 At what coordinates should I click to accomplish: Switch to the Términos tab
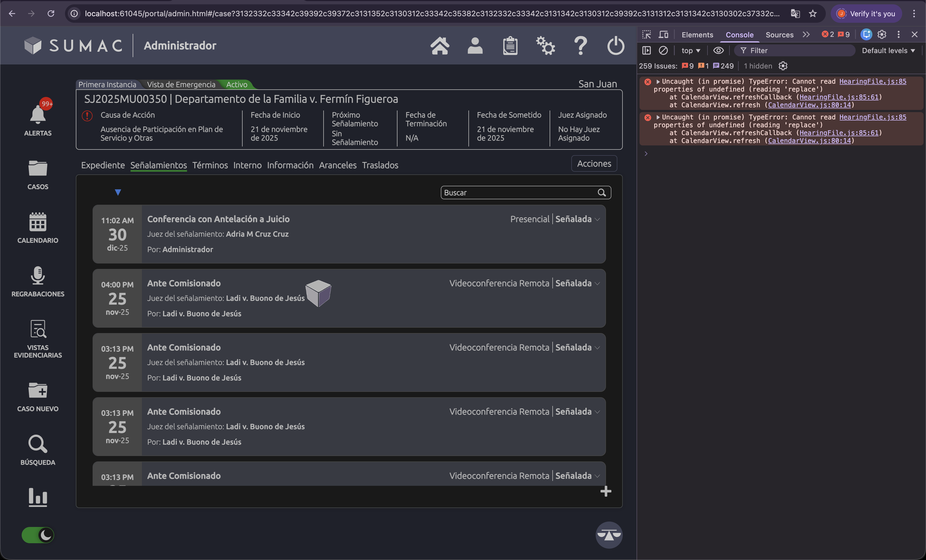point(210,165)
